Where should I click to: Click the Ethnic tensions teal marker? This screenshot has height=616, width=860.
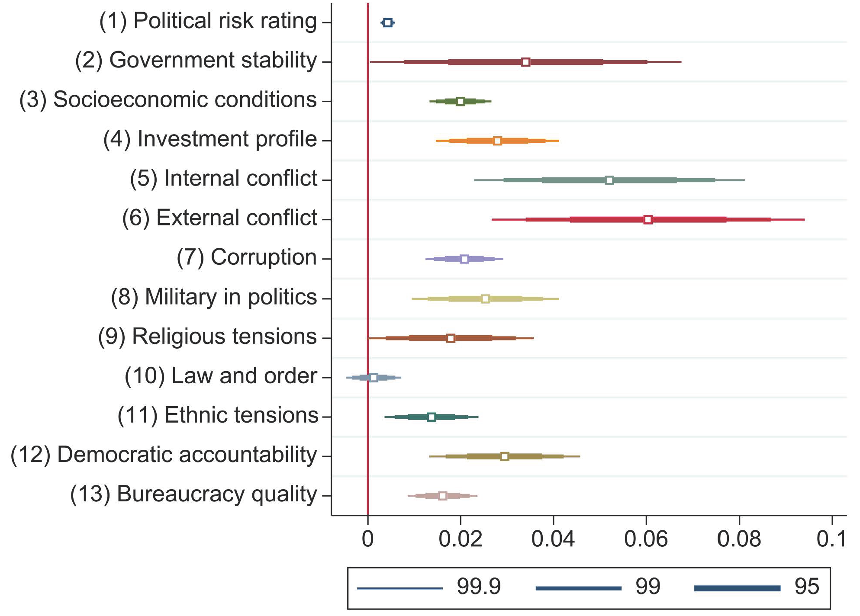click(x=431, y=417)
